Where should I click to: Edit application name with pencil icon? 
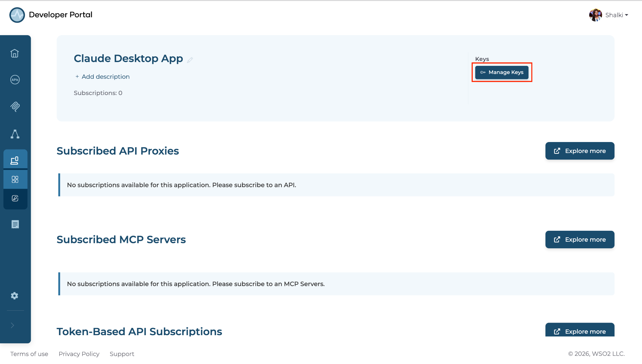(x=190, y=60)
